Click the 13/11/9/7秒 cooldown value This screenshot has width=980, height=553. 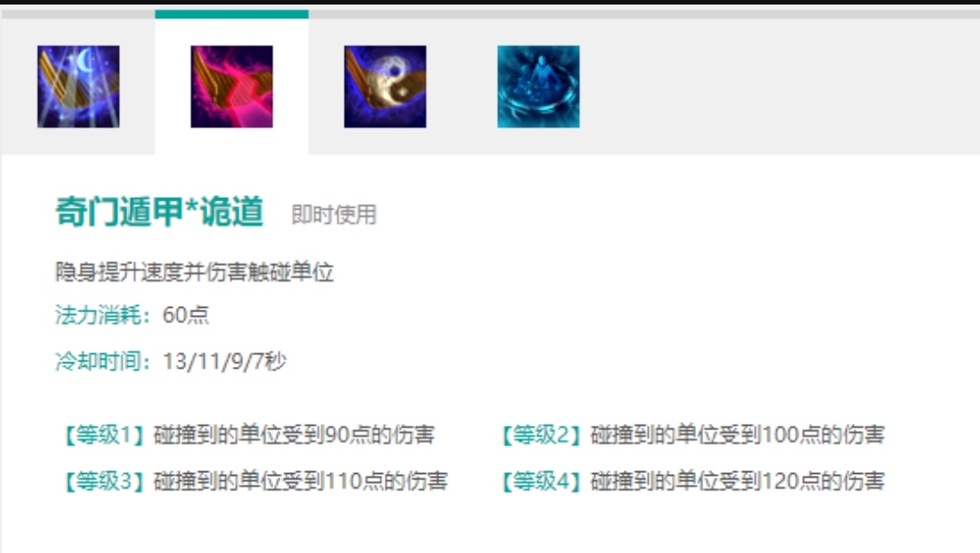pos(224,361)
